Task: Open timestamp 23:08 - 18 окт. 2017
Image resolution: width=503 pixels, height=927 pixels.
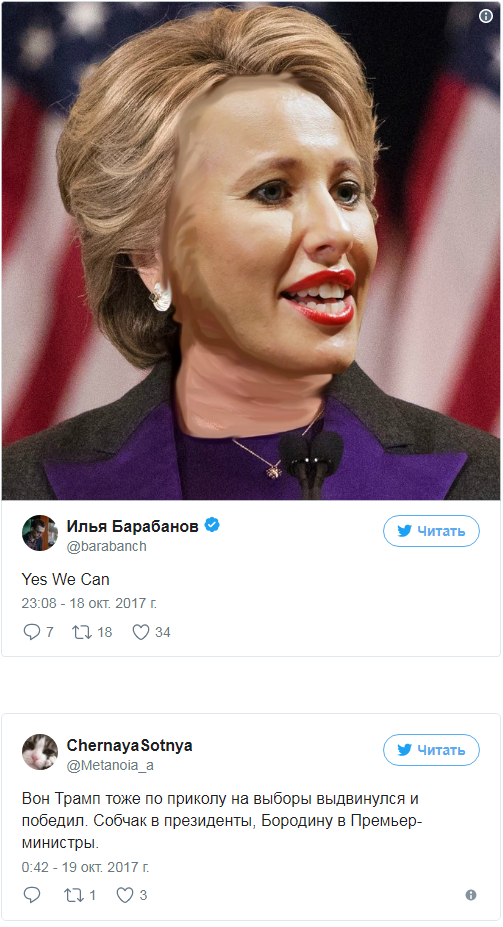Action: coord(89,603)
